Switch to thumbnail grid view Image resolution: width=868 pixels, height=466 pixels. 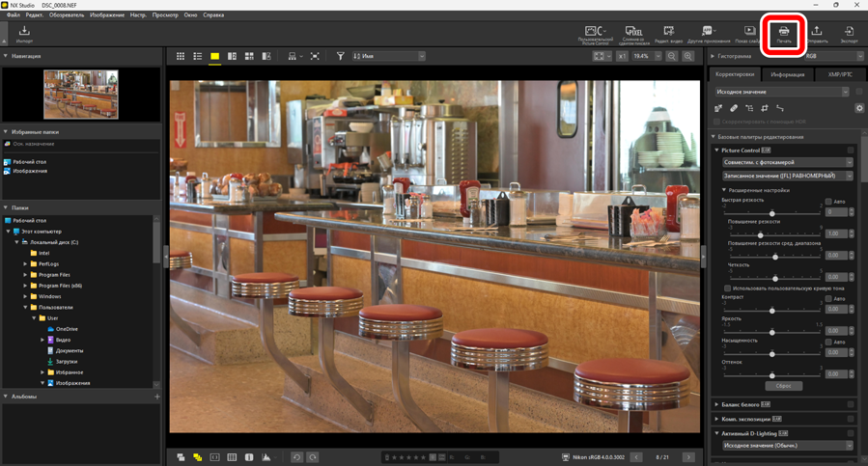[x=181, y=57]
